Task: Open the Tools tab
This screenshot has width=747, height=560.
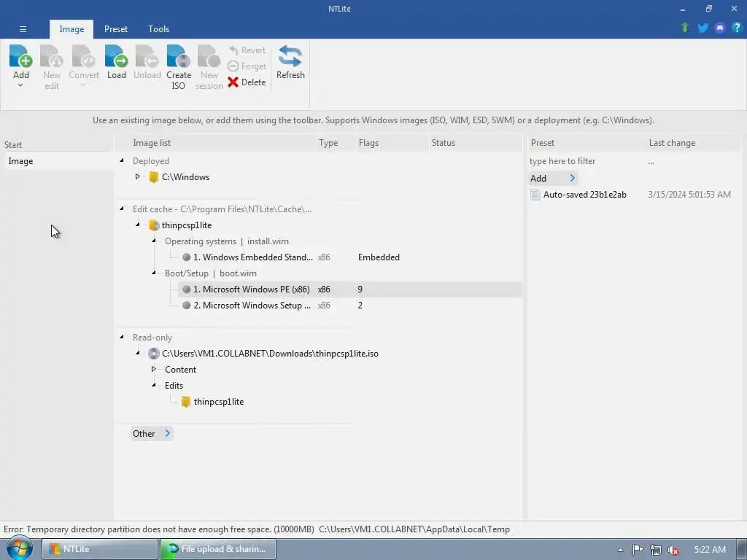Action: point(158,29)
